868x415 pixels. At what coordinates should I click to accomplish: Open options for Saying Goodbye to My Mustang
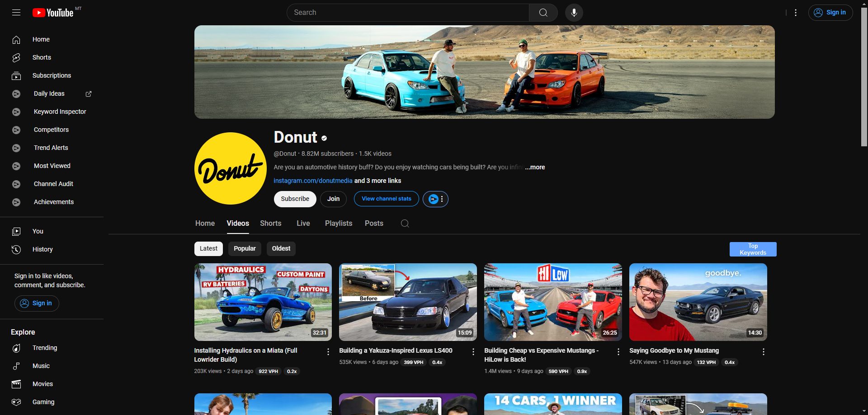[764, 352]
